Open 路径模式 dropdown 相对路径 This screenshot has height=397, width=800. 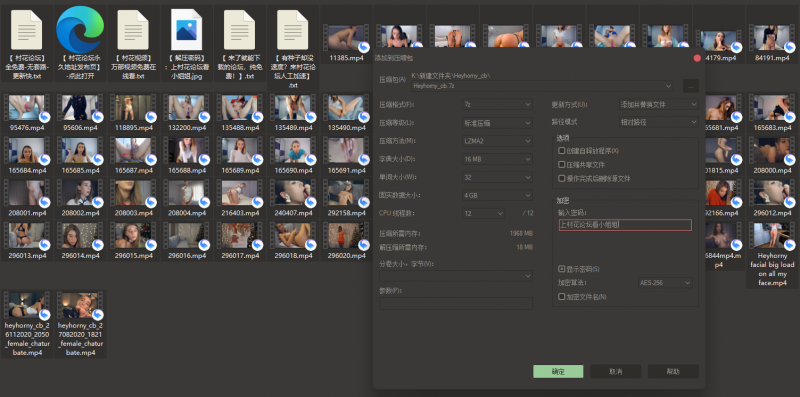658,122
